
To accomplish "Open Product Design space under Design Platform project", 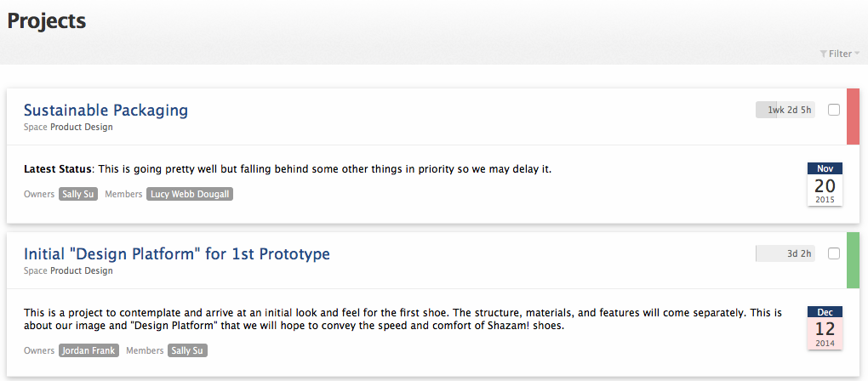I will click(81, 271).
